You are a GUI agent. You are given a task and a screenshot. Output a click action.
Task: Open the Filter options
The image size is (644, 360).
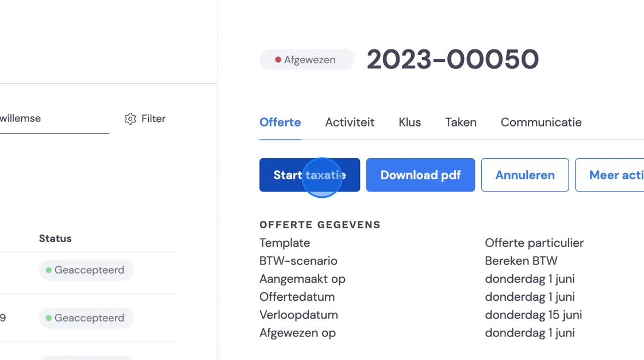pyautogui.click(x=145, y=119)
